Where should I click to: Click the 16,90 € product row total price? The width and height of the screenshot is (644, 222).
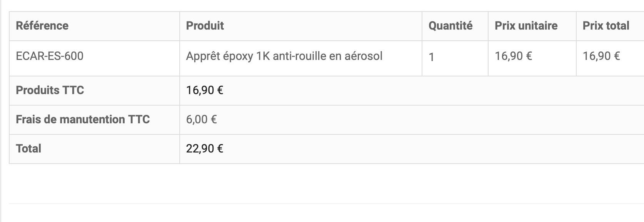tap(601, 56)
